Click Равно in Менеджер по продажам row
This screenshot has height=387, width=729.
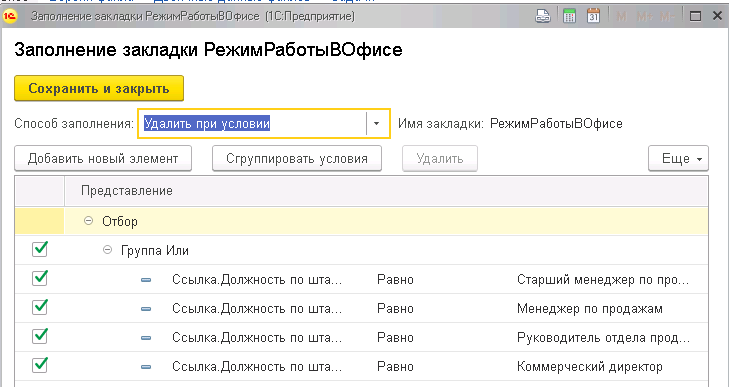[395, 308]
